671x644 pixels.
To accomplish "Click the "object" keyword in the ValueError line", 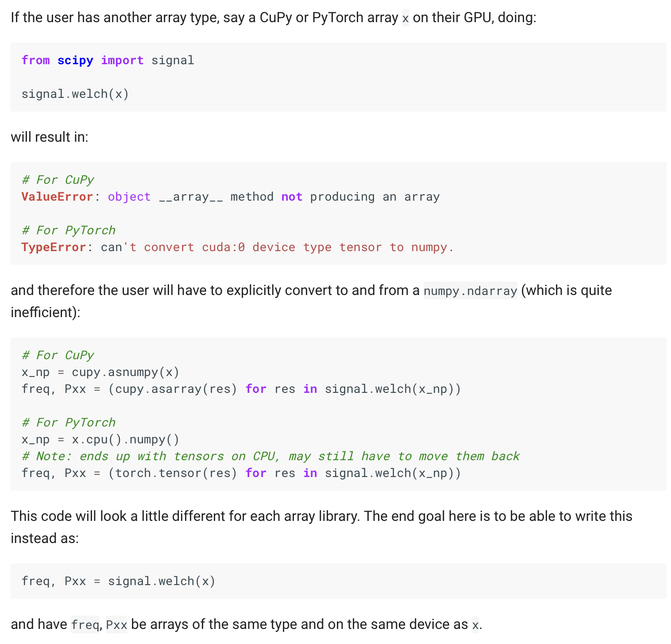I will click(129, 197).
